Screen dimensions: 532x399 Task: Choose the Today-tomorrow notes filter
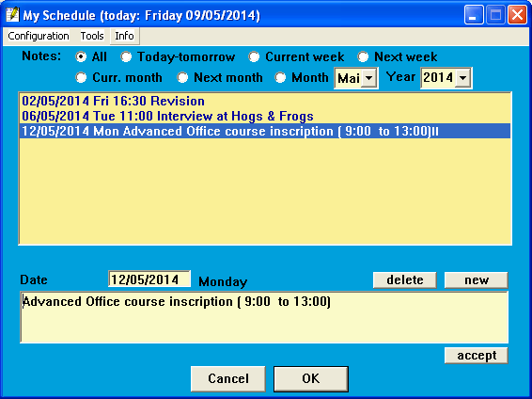pos(126,56)
